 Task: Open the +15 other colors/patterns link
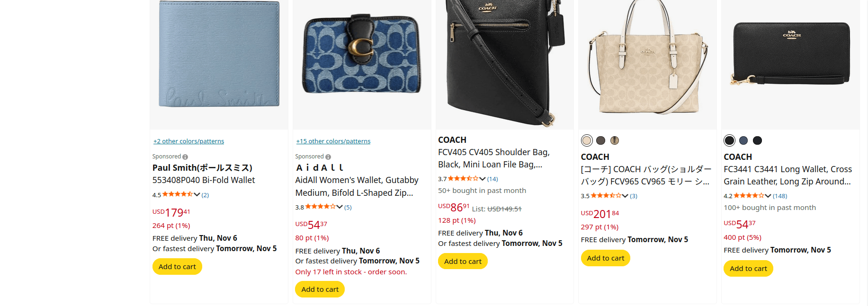pos(333,141)
